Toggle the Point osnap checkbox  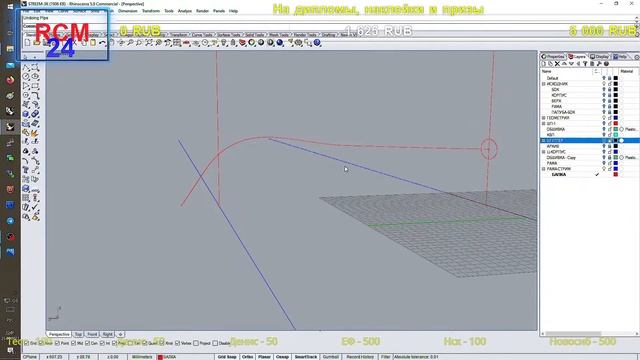tap(57, 343)
